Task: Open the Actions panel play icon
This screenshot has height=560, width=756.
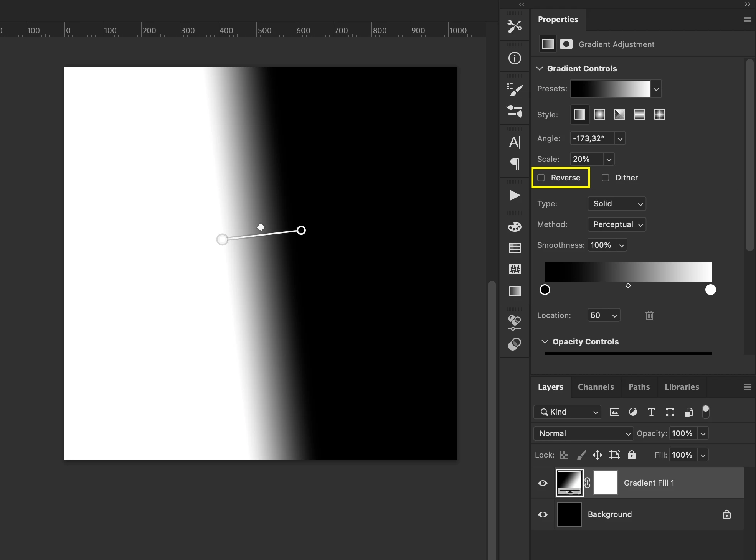Action: click(x=515, y=195)
